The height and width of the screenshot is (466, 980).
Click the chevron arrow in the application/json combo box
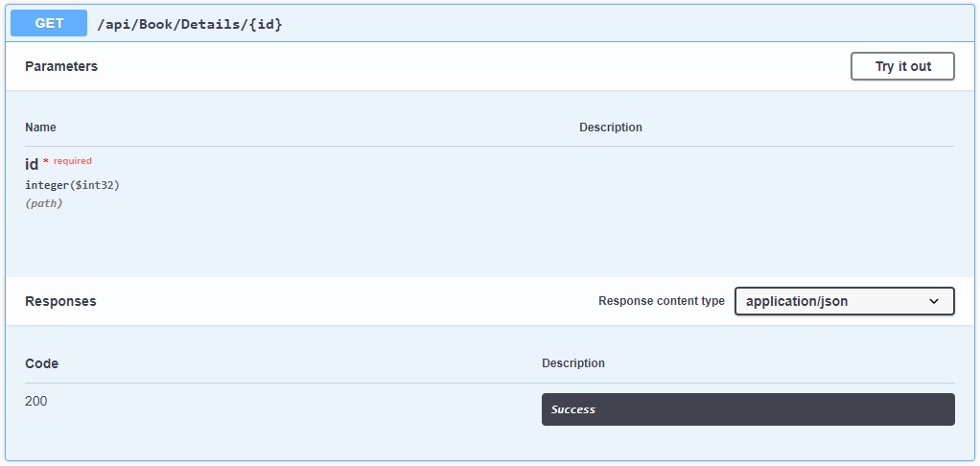(x=934, y=301)
